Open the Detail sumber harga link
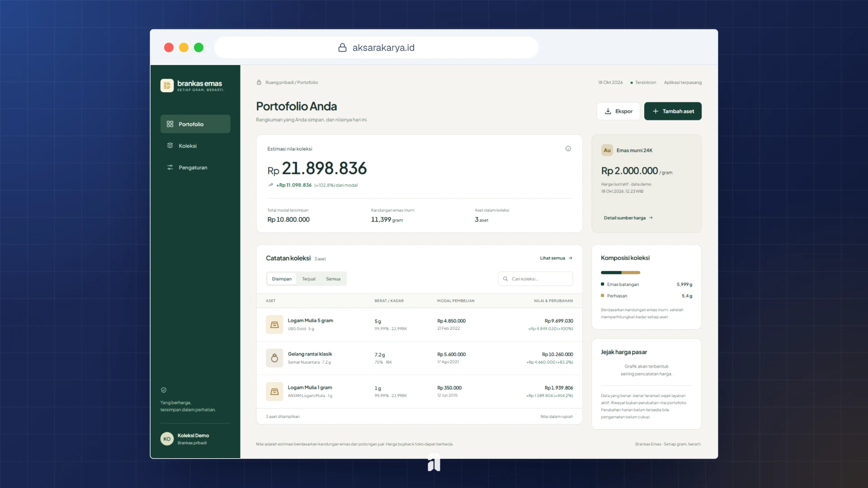Image resolution: width=868 pixels, height=488 pixels. (x=628, y=218)
